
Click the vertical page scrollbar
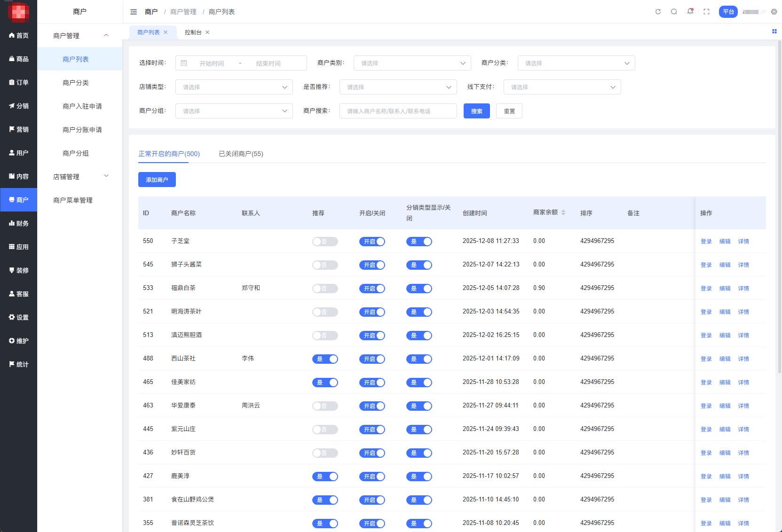pyautogui.click(x=779, y=207)
